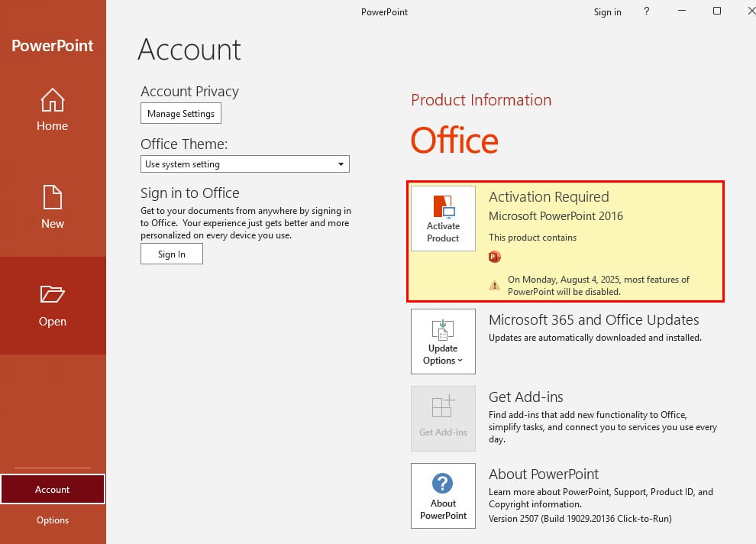This screenshot has width=756, height=544.
Task: Click the Open folder icon
Action: [x=52, y=293]
